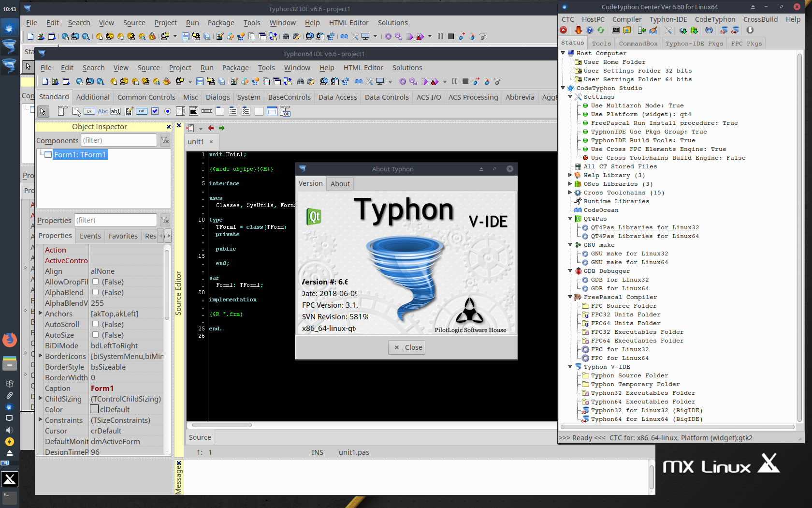Screen dimensions: 812x508
Task: Select the TMainMenu component in the Standard palette
Action: coord(62,111)
